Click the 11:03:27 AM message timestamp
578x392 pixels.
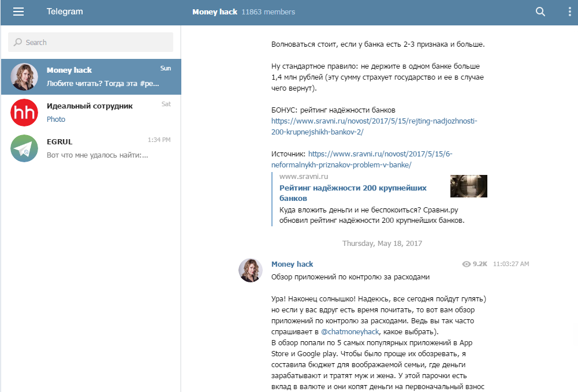(x=511, y=264)
